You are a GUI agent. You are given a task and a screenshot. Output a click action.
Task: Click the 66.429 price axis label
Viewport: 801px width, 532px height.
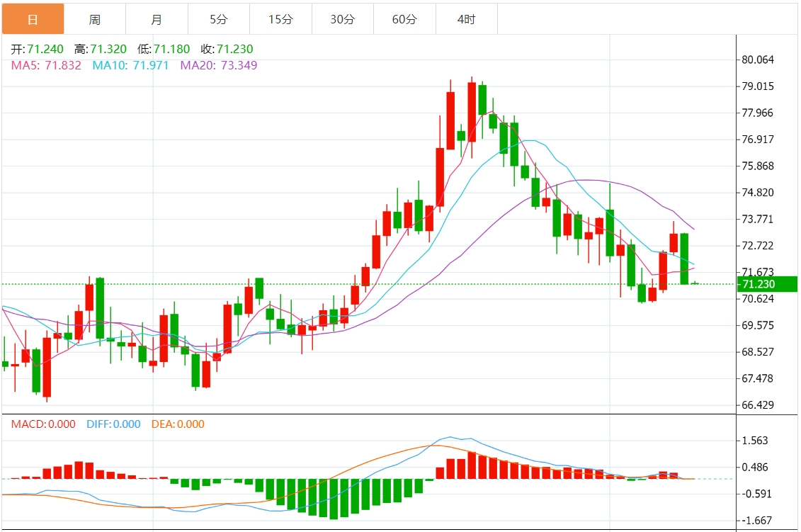758,405
